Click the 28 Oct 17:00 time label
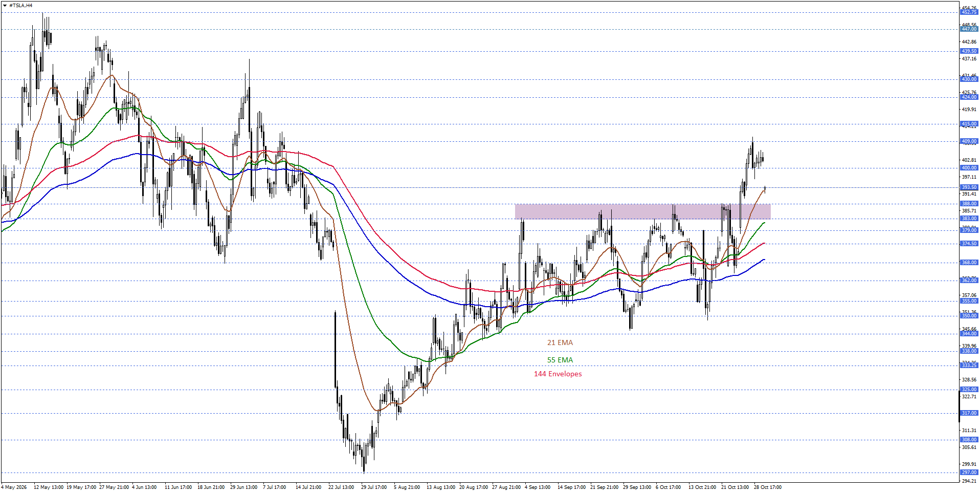 tap(768, 487)
